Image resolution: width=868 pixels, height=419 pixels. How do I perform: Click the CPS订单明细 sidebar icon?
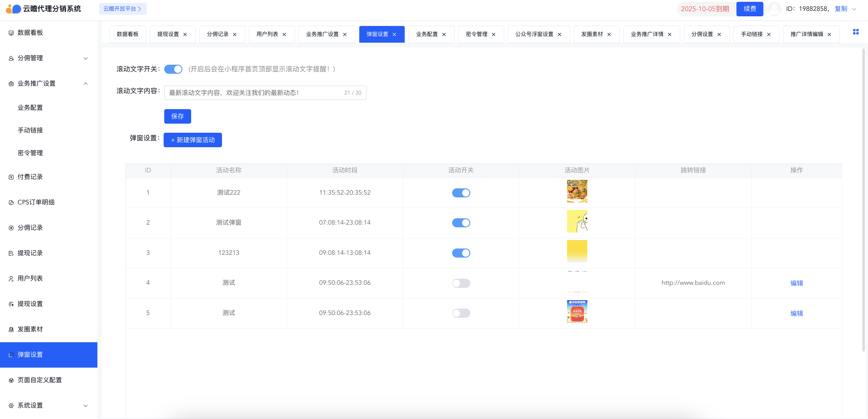click(x=11, y=203)
